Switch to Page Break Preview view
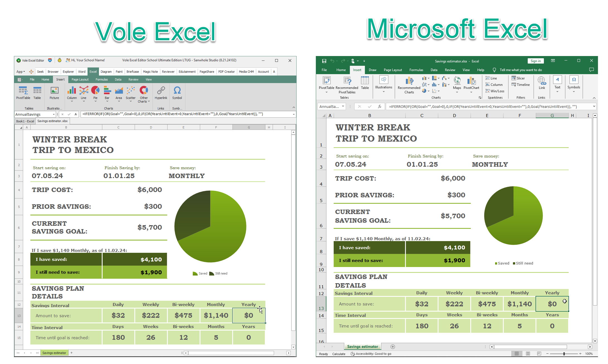Viewport: 608px width, 364px height. (539, 353)
